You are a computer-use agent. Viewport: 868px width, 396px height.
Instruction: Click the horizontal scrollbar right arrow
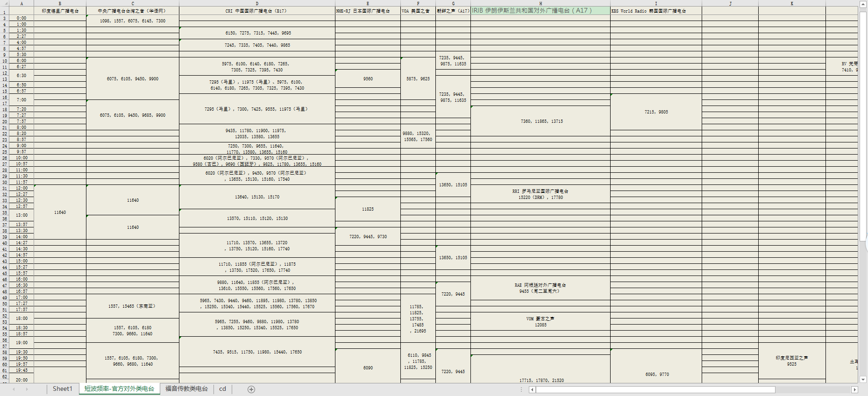855,389
